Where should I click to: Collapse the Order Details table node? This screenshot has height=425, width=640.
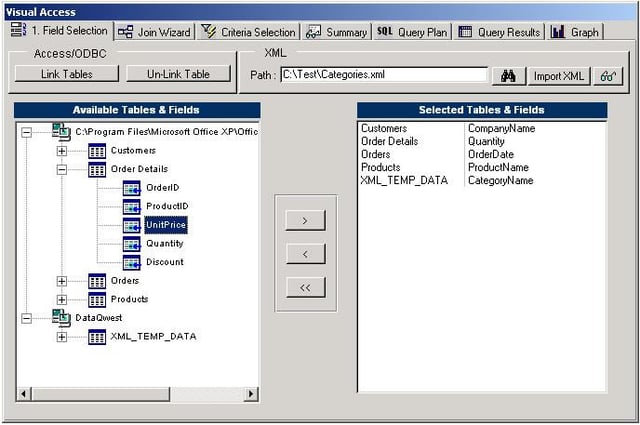tap(62, 169)
